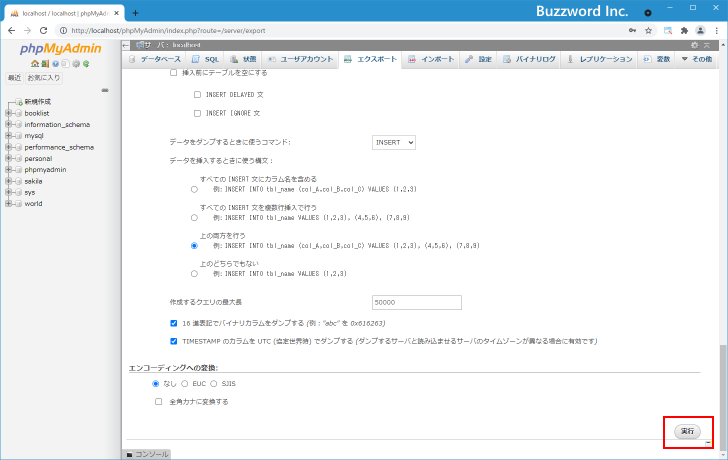Open navigation panel settings gear icon

pyautogui.click(x=76, y=64)
